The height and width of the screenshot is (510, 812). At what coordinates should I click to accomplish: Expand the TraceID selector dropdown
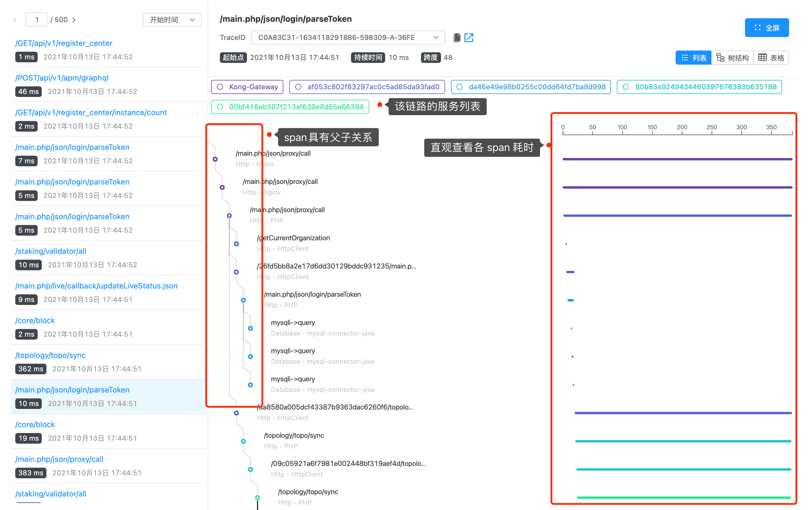click(348, 38)
